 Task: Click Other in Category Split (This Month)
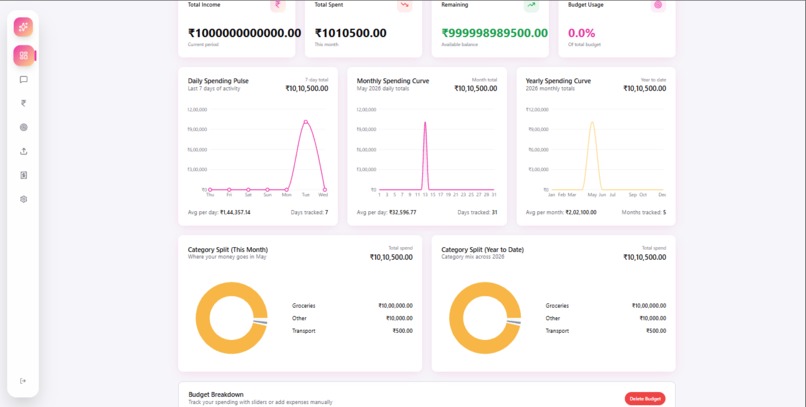pos(299,319)
